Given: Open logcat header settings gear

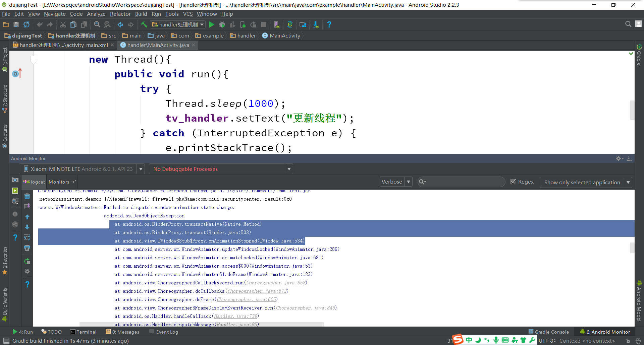Looking at the screenshot, I should point(27,271).
